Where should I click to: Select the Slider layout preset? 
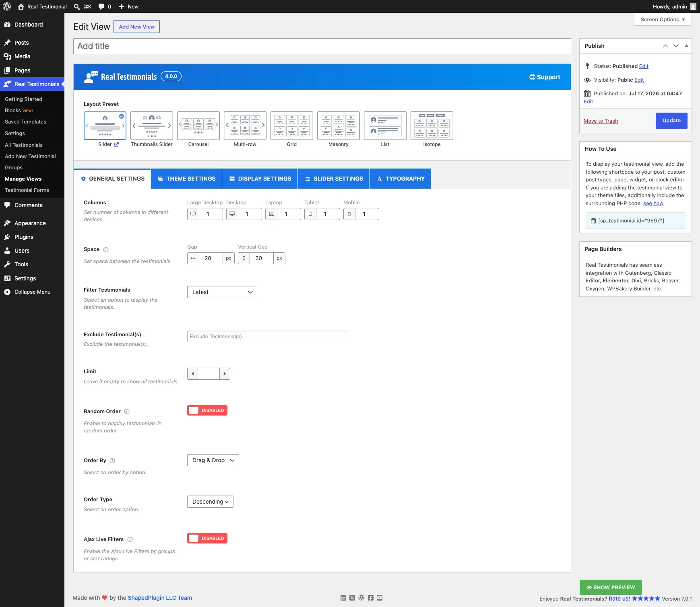(105, 126)
